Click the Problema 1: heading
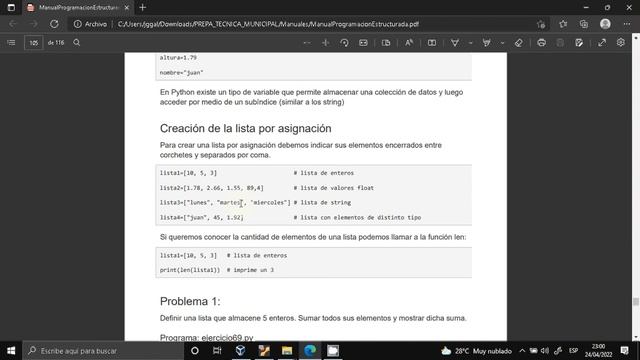640x360 pixels. (190, 301)
